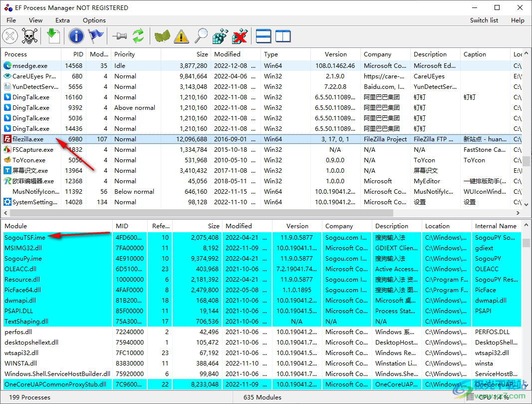The width and height of the screenshot is (532, 404).
Task: Click the pin icon on the toolbar
Action: [x=119, y=36]
